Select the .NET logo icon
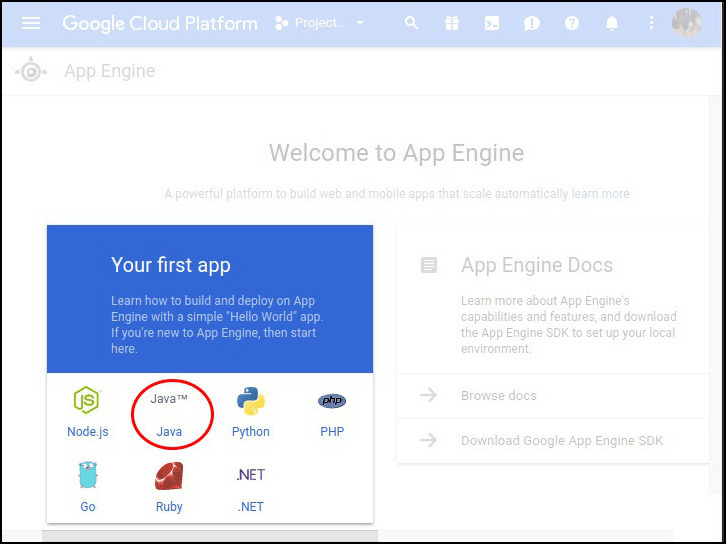Screen dimensions: 726x544 point(250,475)
